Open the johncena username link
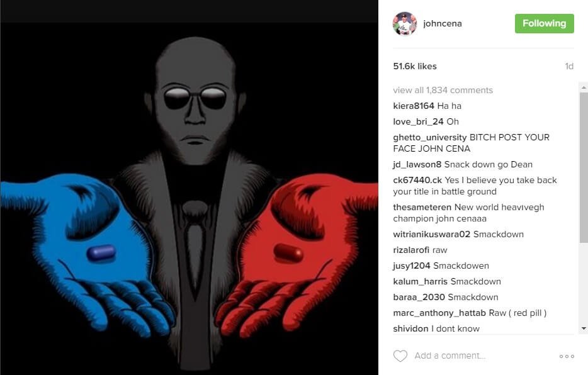This screenshot has width=588, height=375. click(x=443, y=24)
